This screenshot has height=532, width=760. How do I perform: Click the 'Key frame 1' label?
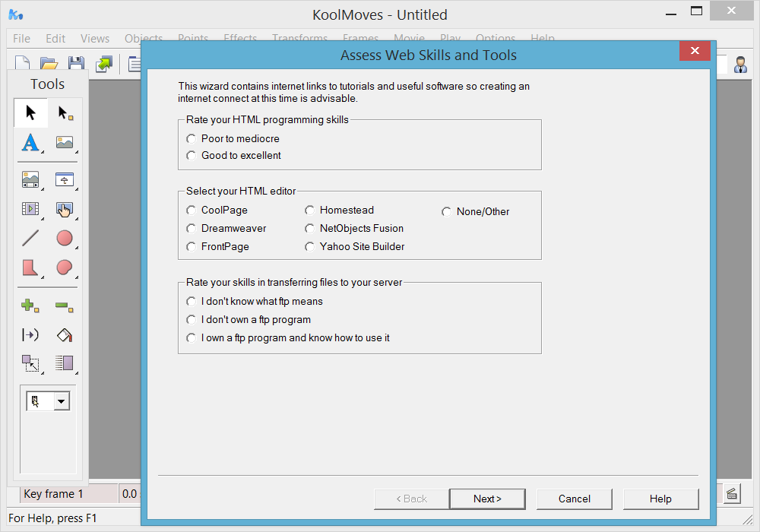point(53,494)
